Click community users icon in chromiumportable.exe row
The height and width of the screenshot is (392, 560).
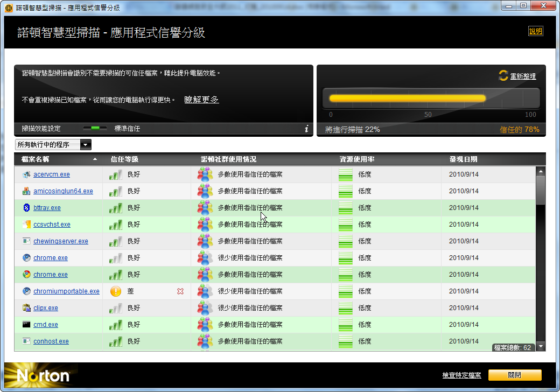coord(205,291)
